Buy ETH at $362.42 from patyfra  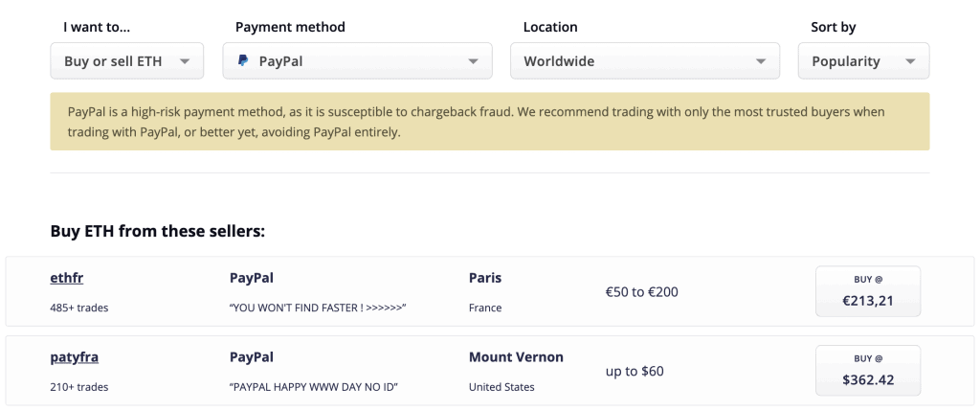point(867,371)
